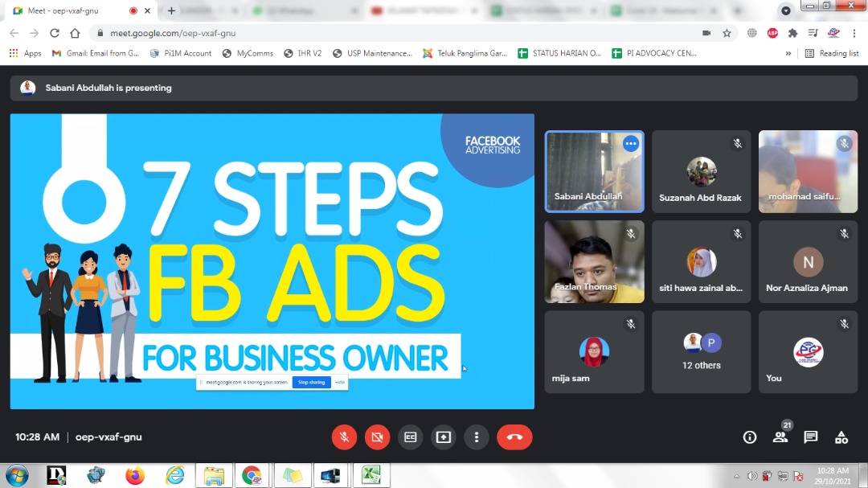Click the AdBlock Plus extension icon

773,33
